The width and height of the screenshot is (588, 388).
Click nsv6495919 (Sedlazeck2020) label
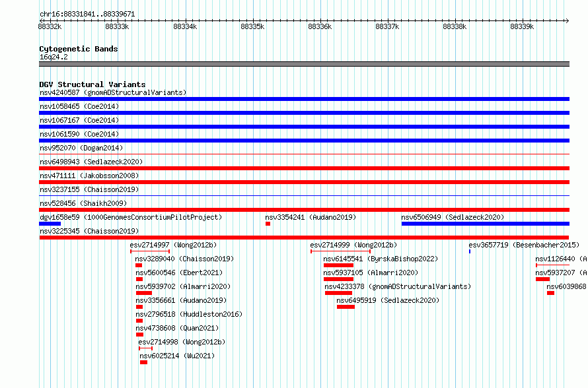pyautogui.click(x=388, y=300)
